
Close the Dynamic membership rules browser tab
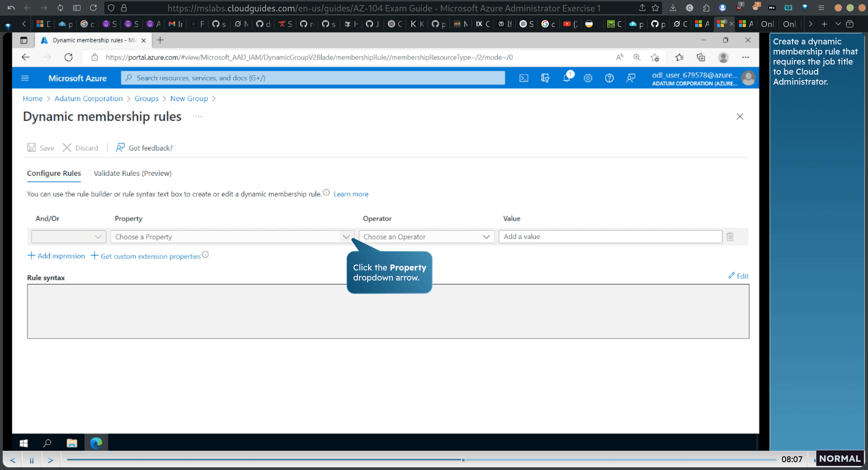click(x=144, y=40)
